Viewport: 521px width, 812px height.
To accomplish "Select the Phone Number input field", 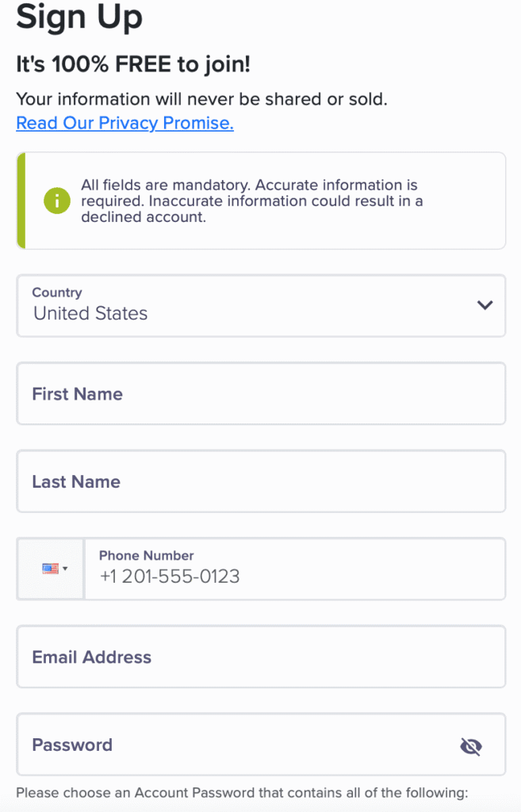I will point(295,569).
